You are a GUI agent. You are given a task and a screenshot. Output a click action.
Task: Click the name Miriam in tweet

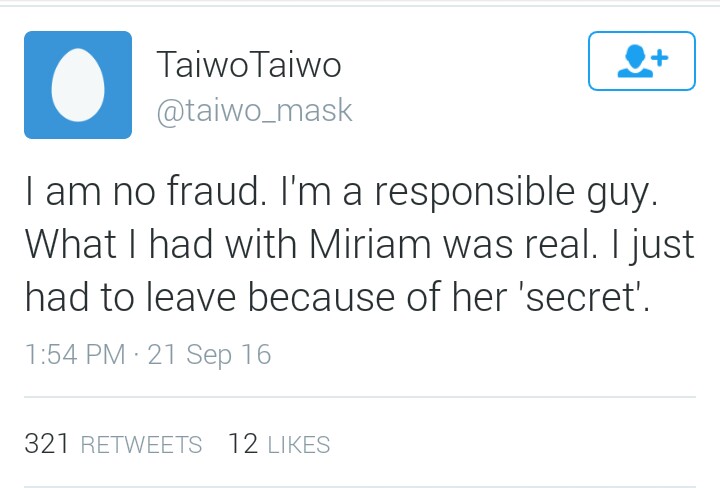pos(370,244)
